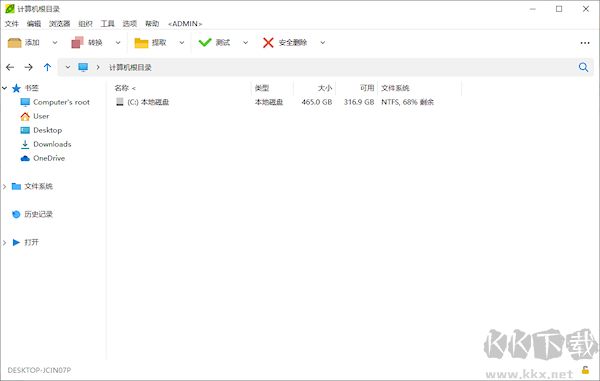Open the dropdown arrow next to 转换
The height and width of the screenshot is (381, 600).
[118, 42]
